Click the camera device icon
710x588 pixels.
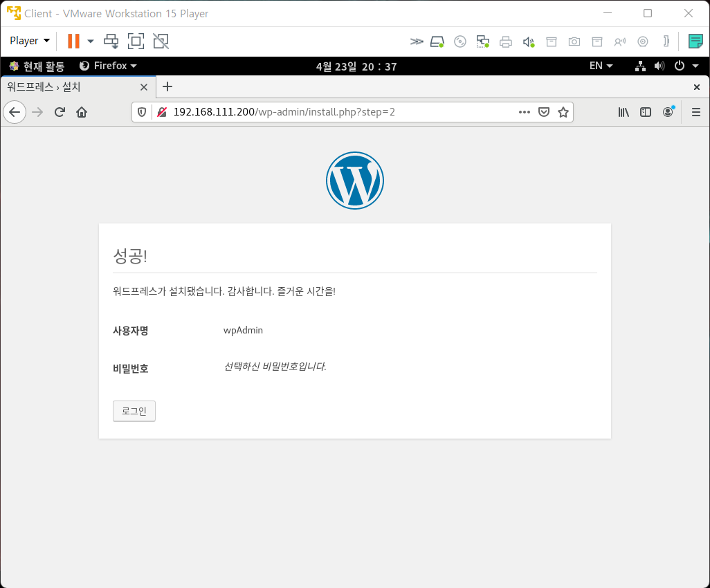(574, 42)
